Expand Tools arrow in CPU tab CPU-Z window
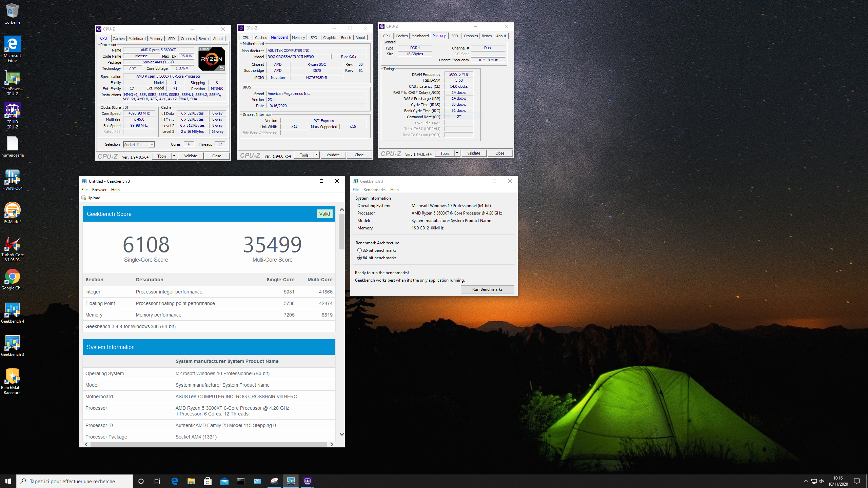Viewport: 868px width, 488px height. coord(174,156)
